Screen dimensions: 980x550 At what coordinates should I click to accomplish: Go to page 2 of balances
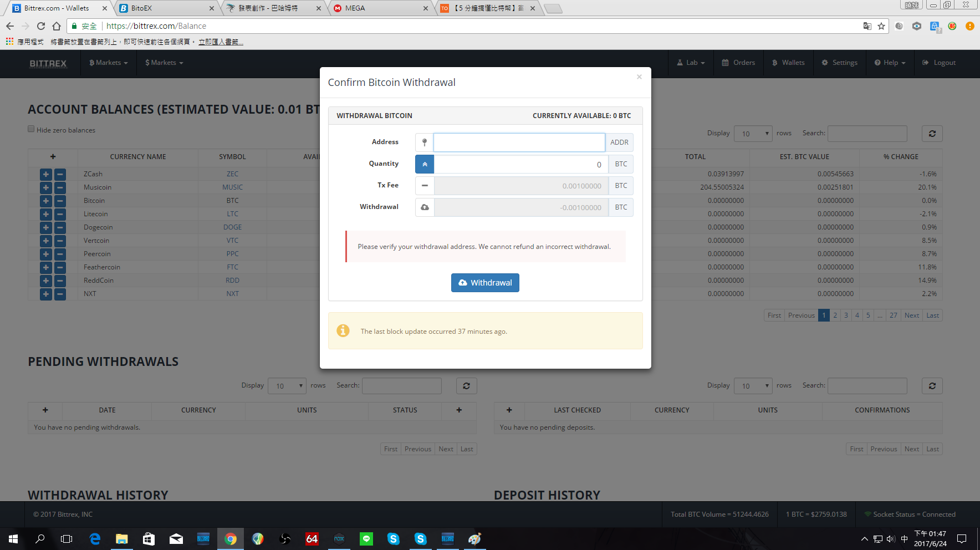pos(835,315)
